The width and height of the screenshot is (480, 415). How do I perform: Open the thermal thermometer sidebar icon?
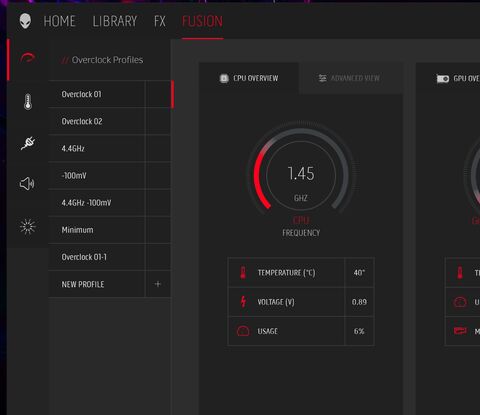pos(28,101)
